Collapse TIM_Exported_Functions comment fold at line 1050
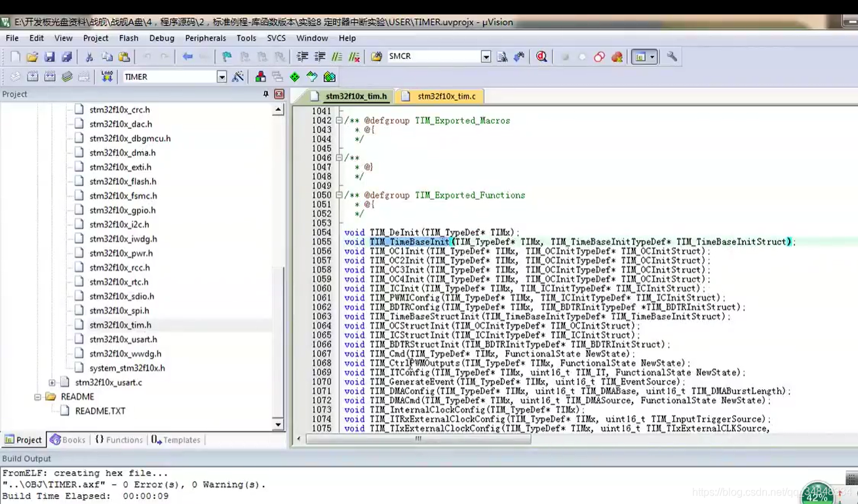Screen dimensions: 858x504 [339, 195]
